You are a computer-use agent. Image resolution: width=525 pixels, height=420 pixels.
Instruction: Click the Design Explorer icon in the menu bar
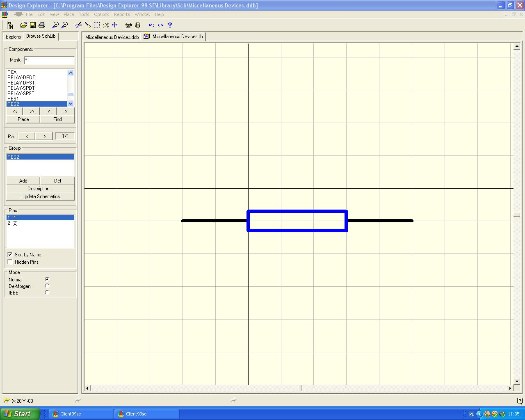point(5,14)
